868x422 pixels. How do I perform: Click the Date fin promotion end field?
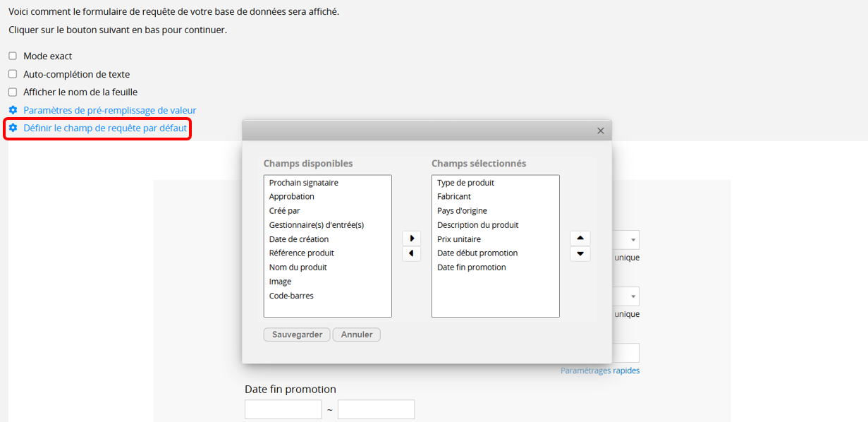click(x=376, y=409)
